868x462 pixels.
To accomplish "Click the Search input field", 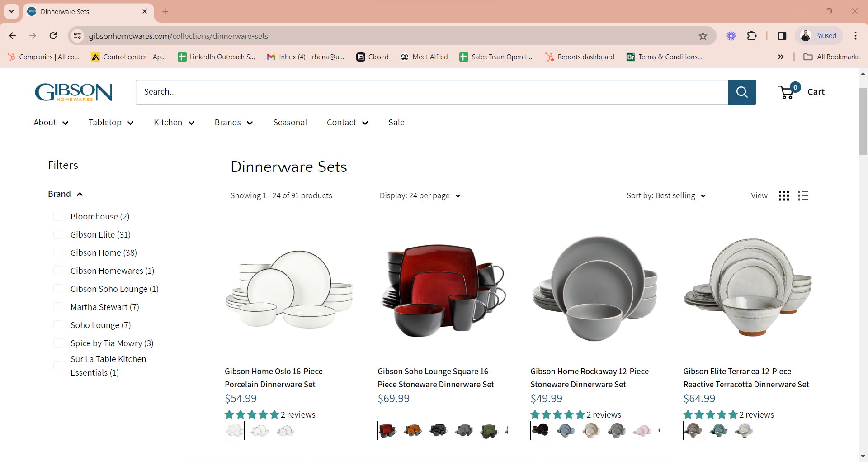I will coord(432,92).
